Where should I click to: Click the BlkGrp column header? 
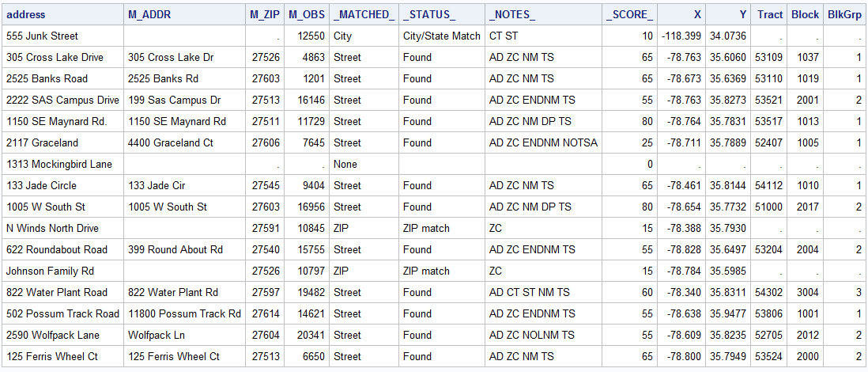click(844, 15)
